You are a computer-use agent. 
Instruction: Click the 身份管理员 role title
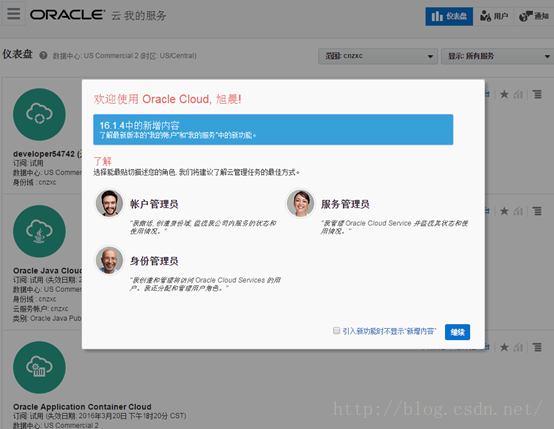[x=154, y=261]
